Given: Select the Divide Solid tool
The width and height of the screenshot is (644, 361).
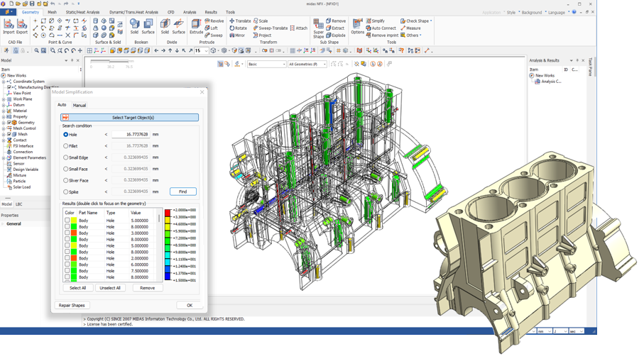Looking at the screenshot, I should pyautogui.click(x=165, y=26).
